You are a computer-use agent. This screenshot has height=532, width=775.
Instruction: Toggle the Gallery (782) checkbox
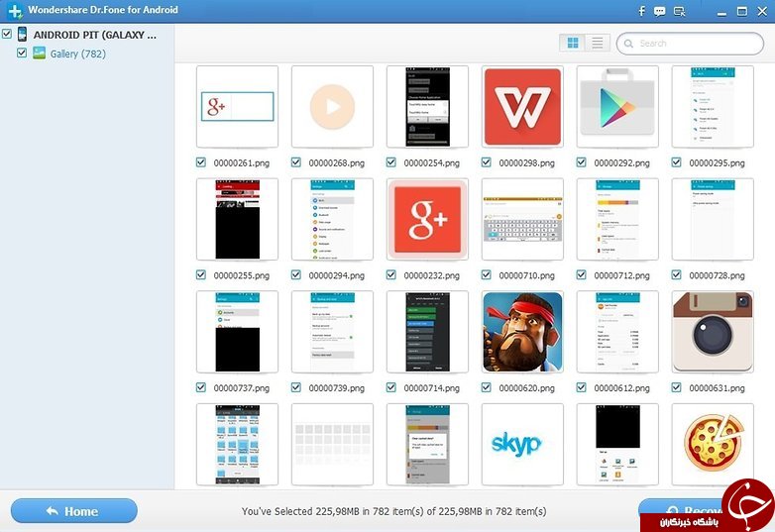click(x=22, y=53)
